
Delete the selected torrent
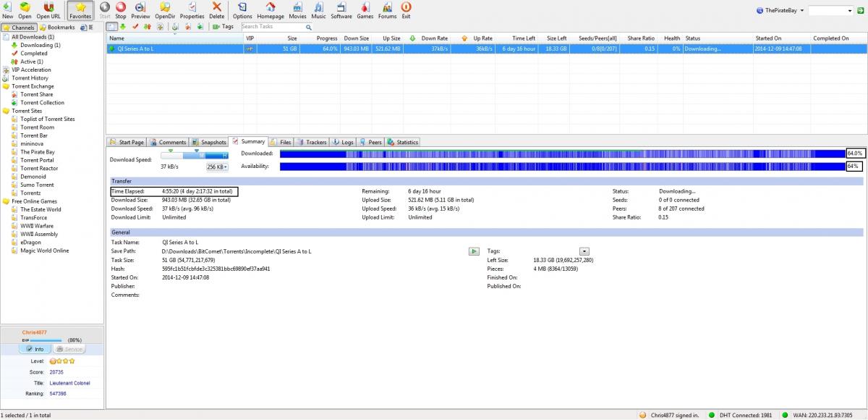tap(216, 10)
